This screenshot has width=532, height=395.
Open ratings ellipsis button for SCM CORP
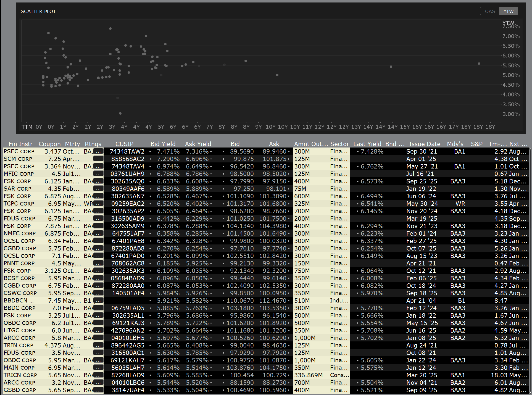coord(98,159)
